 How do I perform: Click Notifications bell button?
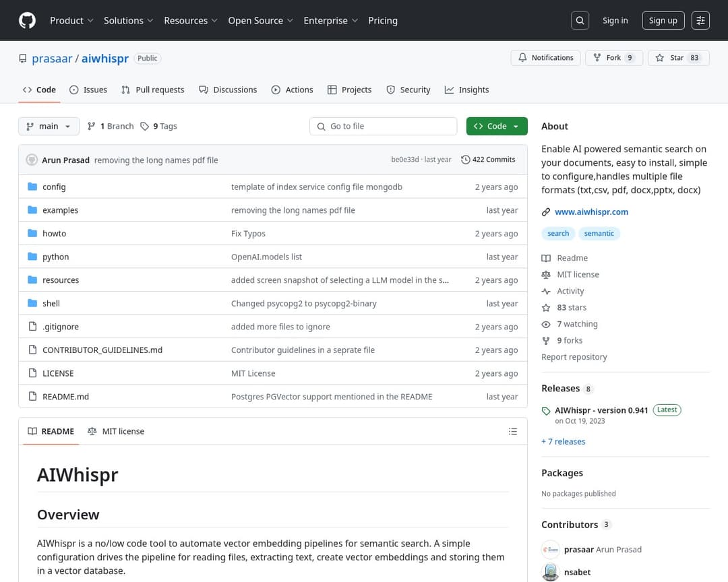click(x=545, y=57)
